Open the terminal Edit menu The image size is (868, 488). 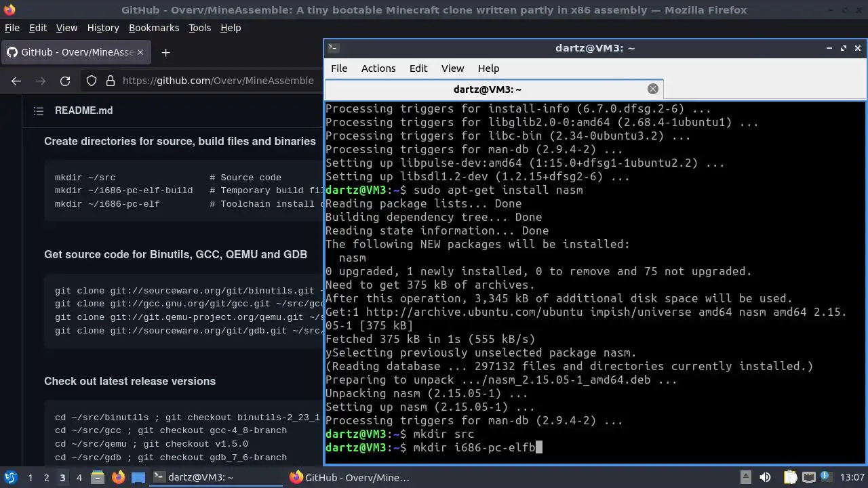point(418,68)
